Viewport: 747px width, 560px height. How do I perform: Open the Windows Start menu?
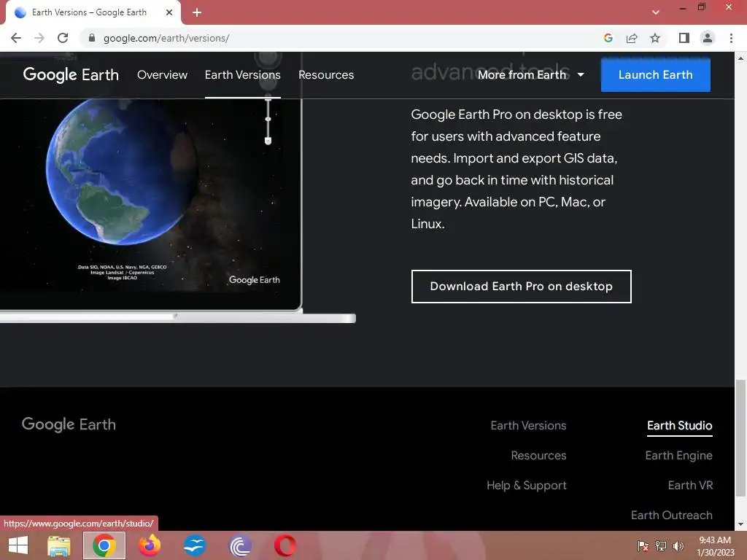18,545
